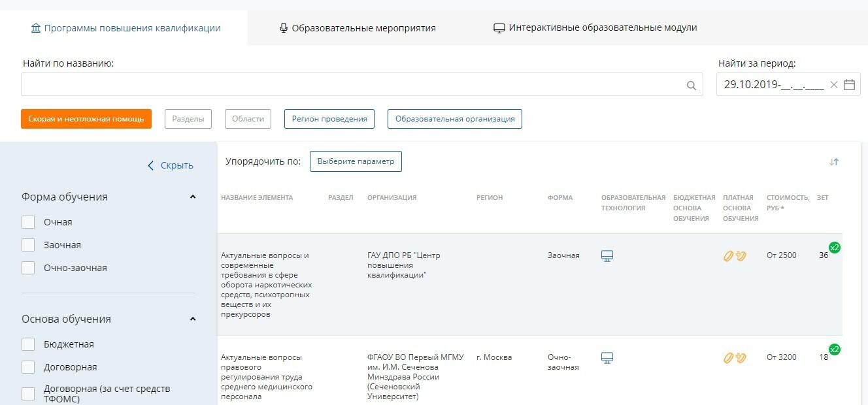Click the Регион проведения button

(x=329, y=119)
